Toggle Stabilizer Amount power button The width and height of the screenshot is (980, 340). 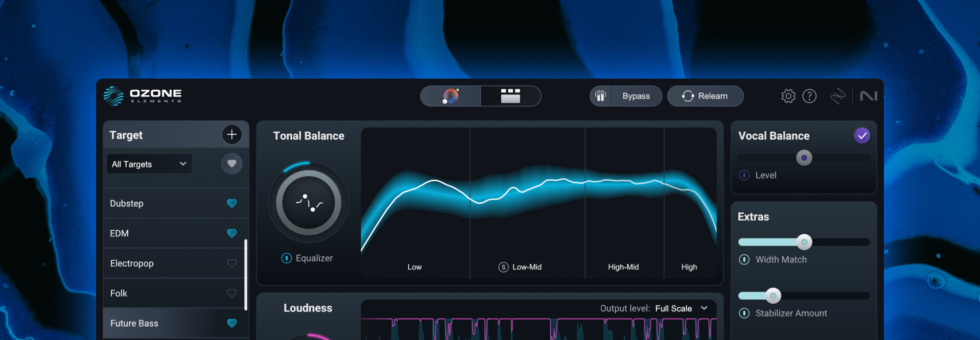(744, 313)
